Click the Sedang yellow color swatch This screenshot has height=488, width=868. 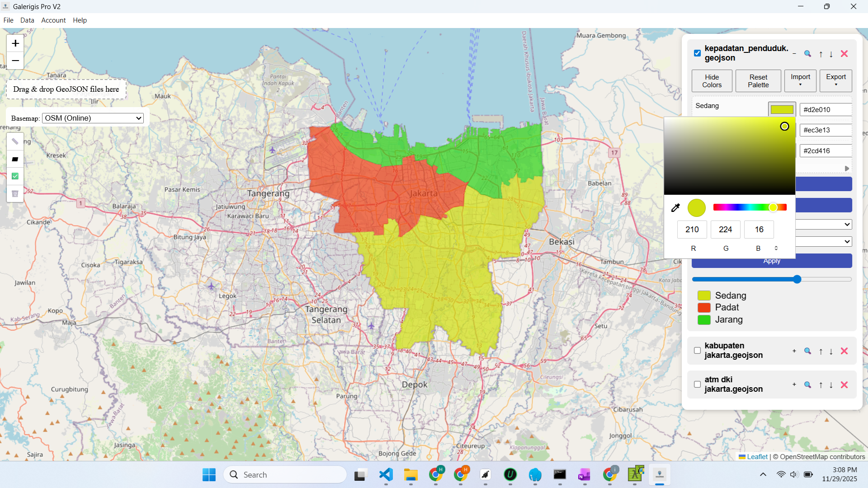point(782,109)
